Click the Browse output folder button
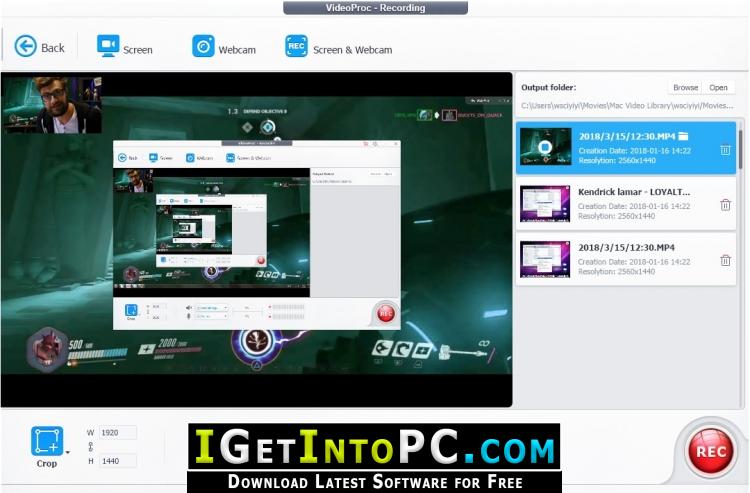The image size is (750, 493). coord(685,88)
